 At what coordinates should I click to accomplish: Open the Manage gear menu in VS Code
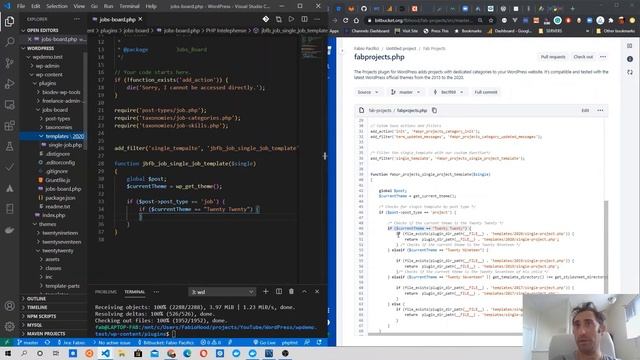click(x=9, y=327)
